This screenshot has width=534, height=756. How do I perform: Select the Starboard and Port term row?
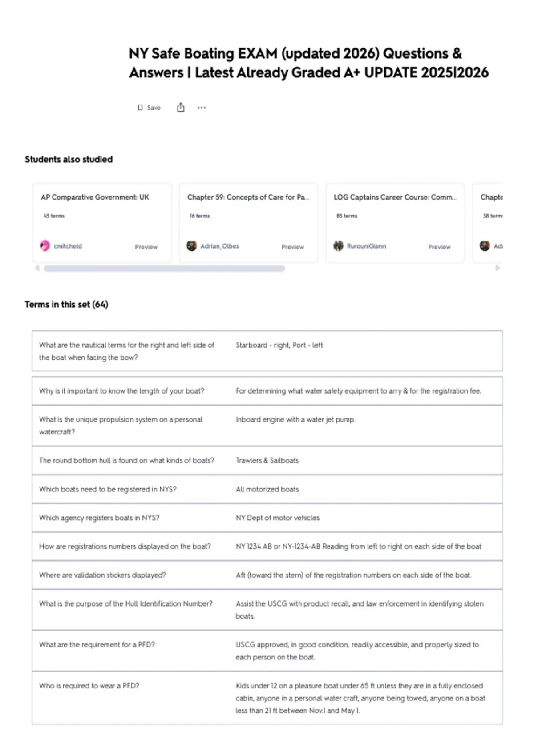pos(267,351)
